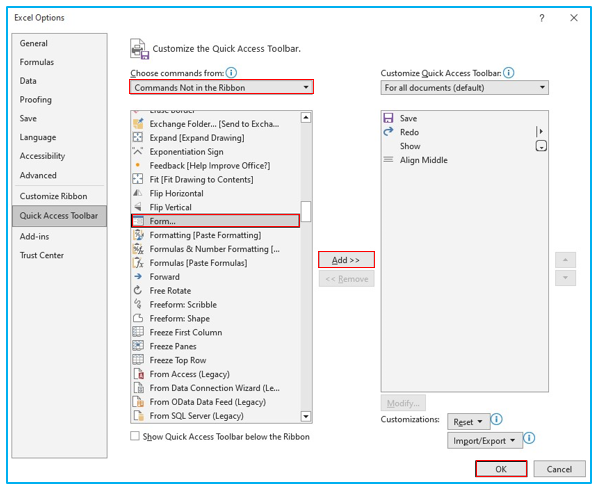This screenshot has height=492, width=600.
Task: Click the Freeform: Shape icon
Action: [x=138, y=318]
